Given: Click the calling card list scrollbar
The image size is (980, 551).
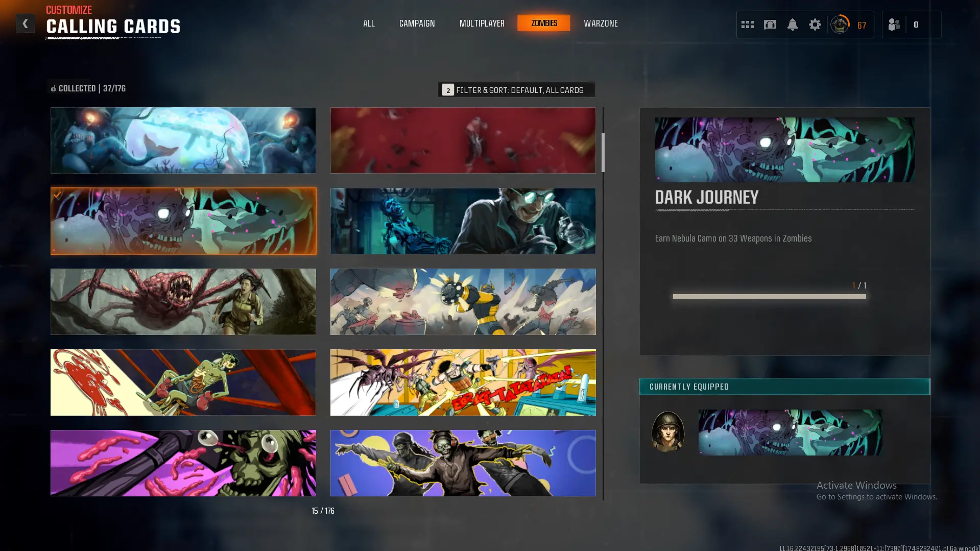Looking at the screenshot, I should coord(603,152).
